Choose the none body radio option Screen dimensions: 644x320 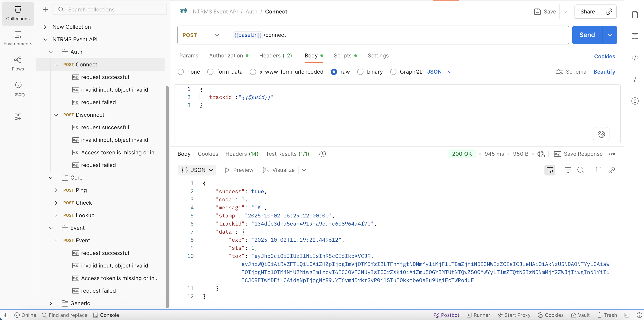coord(181,72)
